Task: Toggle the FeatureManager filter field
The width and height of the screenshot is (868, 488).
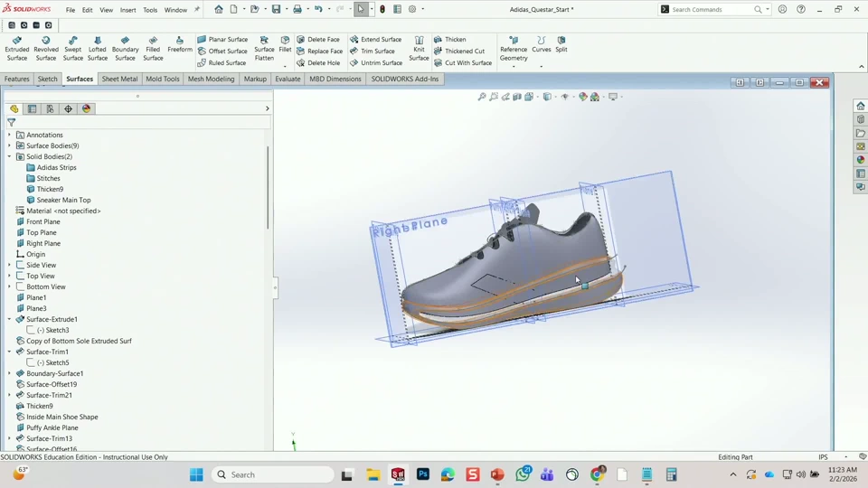Action: click(12, 123)
